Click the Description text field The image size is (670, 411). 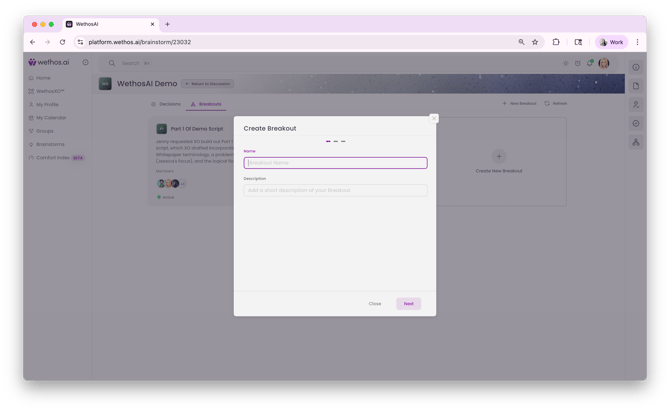point(335,190)
